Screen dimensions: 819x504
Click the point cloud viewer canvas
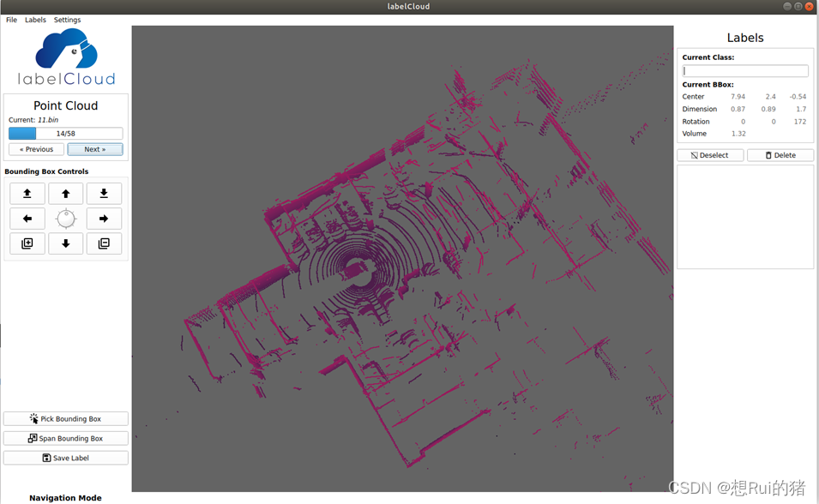tap(402, 259)
